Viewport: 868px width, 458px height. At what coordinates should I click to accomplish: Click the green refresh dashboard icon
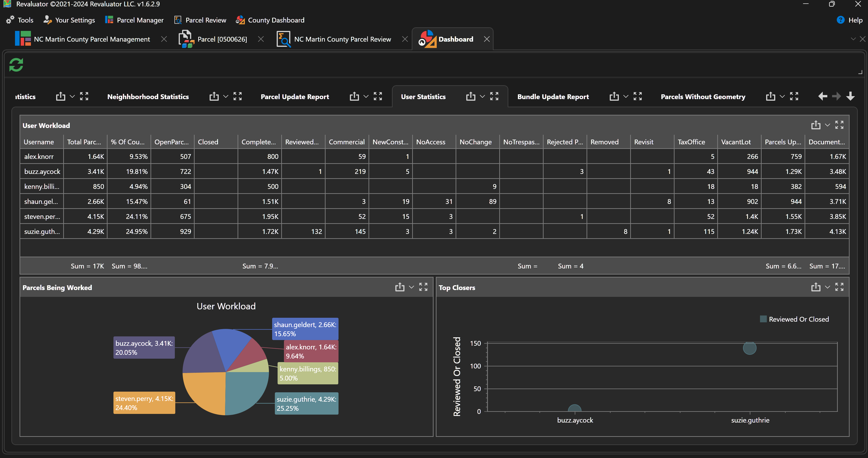pos(16,65)
